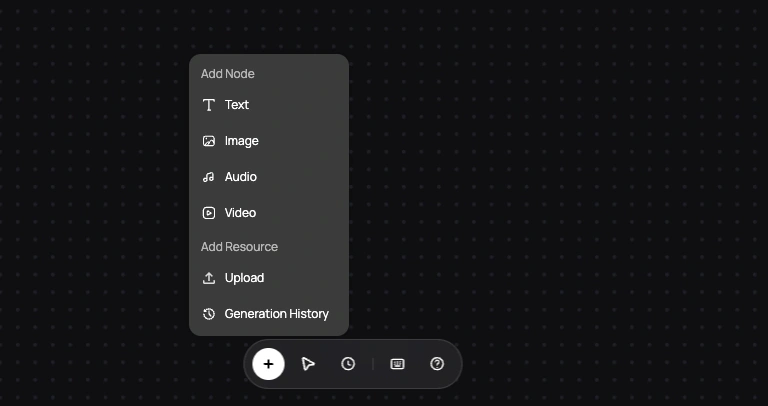Add a Video node
The width and height of the screenshot is (768, 406).
269,213
